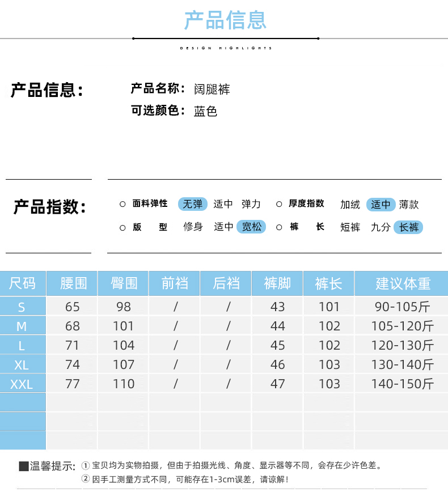
Task: Click the circle bullet before 面料弹性
Action: coord(122,204)
